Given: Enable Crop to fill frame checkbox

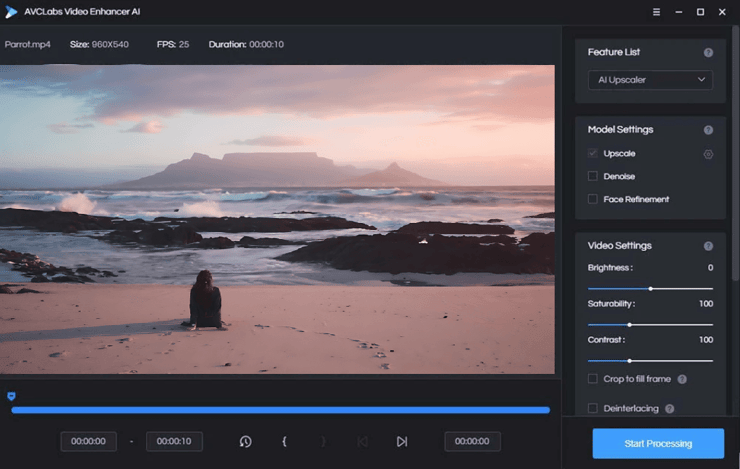Looking at the screenshot, I should [592, 379].
